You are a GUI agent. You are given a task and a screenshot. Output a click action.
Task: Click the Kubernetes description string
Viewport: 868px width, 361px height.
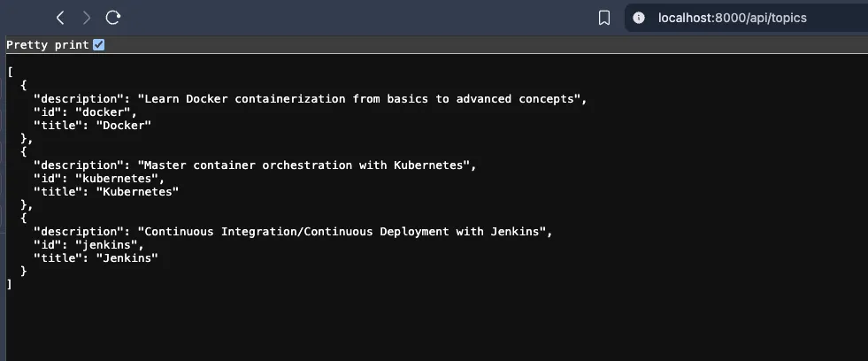(307, 165)
